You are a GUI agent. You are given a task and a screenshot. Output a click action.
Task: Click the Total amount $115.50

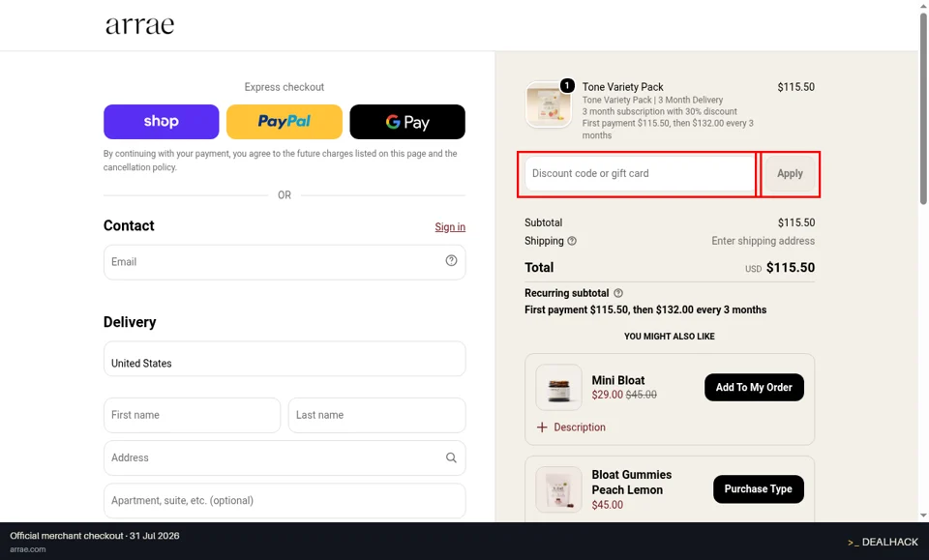[791, 268]
